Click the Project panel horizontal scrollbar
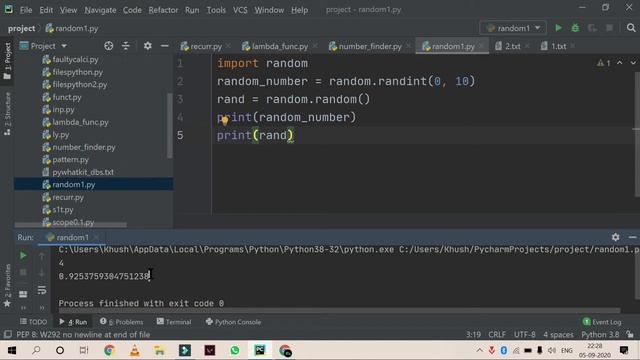 (70, 224)
